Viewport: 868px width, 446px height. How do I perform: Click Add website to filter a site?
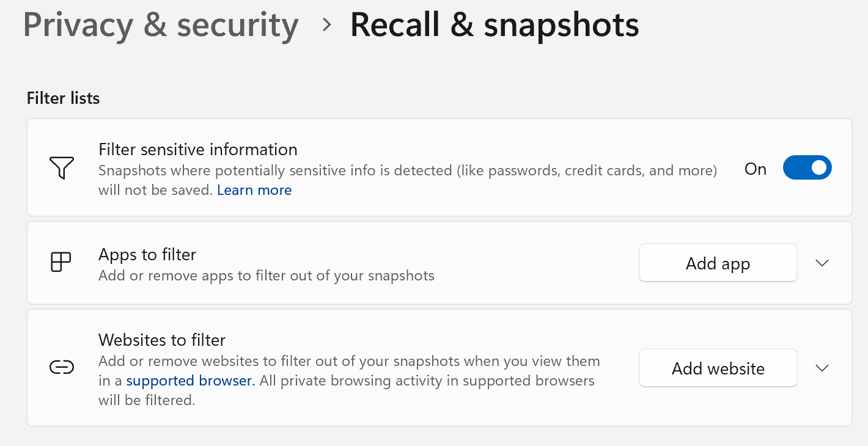click(x=718, y=367)
